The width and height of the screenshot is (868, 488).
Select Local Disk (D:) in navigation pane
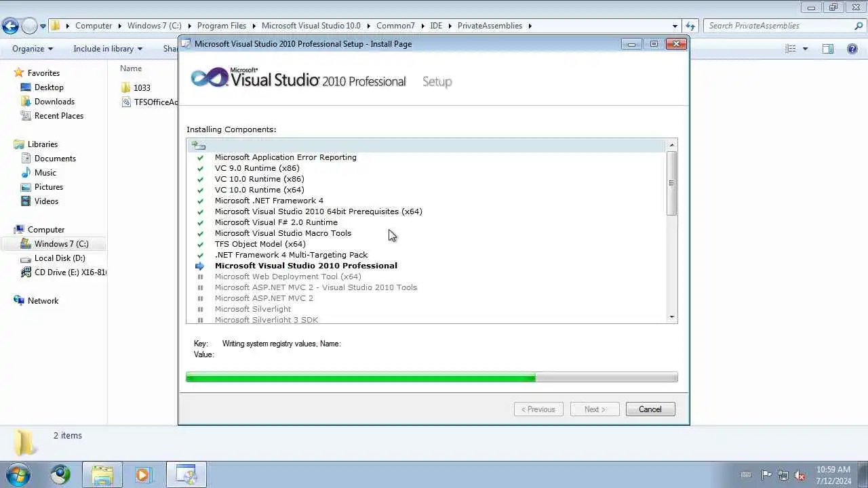pos(60,258)
